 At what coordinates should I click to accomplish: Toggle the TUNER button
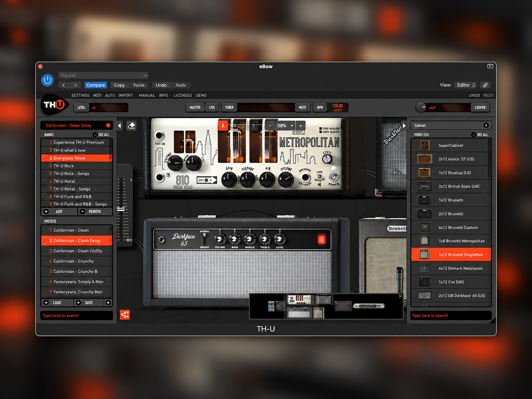coord(229,108)
